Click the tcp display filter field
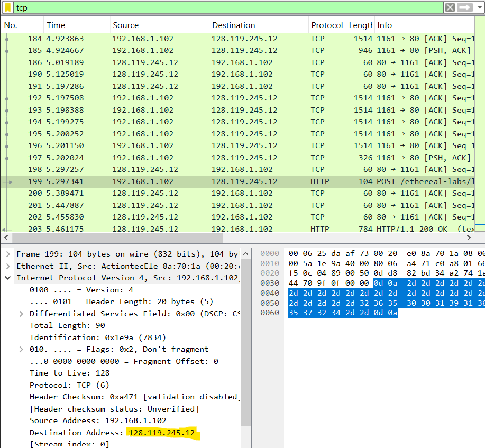Screen dimensions: 485x448 (x=228, y=7)
